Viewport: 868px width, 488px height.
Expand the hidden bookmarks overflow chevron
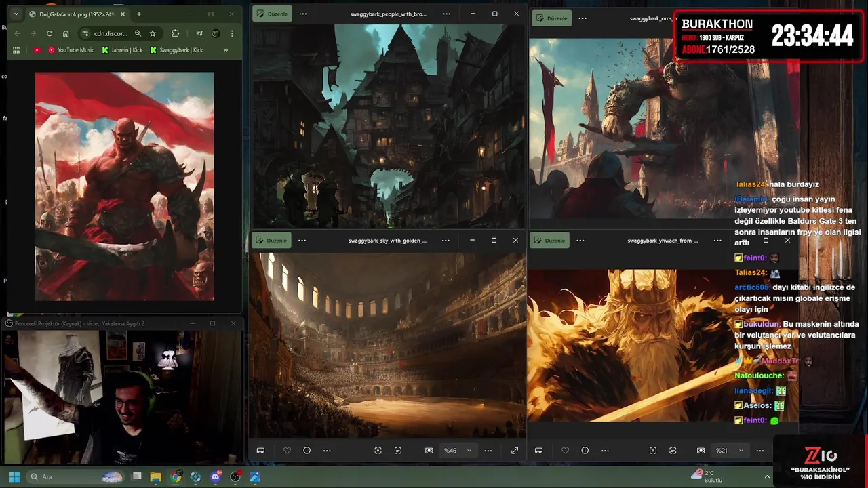[x=226, y=50]
